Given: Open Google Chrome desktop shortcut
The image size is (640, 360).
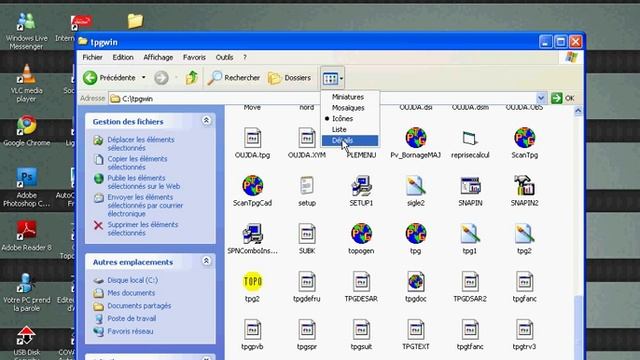Looking at the screenshot, I should 27,131.
